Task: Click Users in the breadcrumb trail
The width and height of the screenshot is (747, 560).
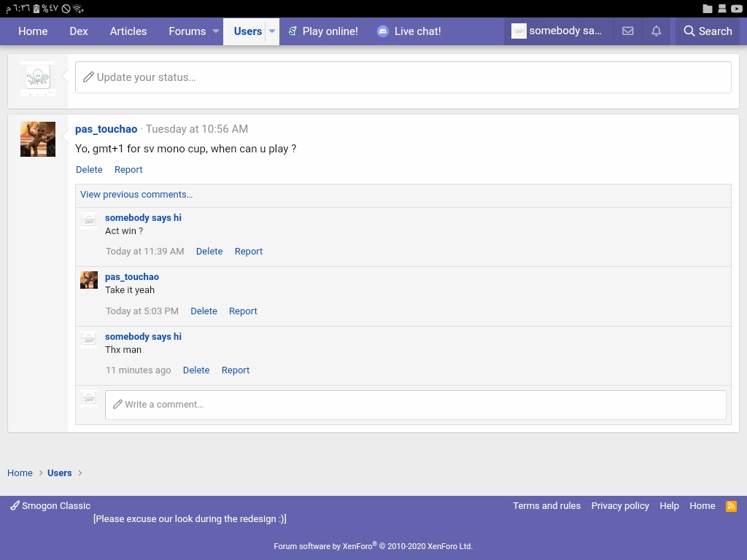Action: [60, 473]
